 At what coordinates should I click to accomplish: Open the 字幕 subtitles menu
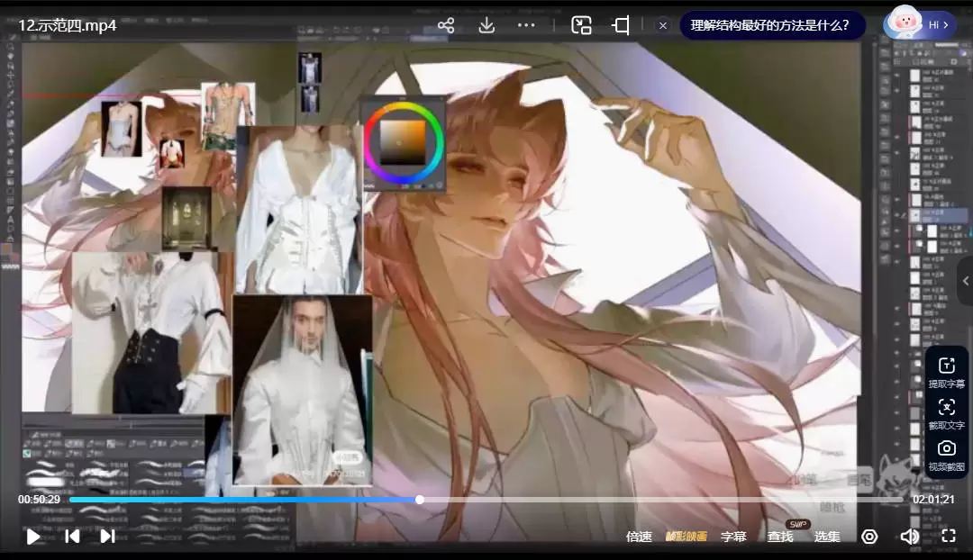[x=733, y=537]
